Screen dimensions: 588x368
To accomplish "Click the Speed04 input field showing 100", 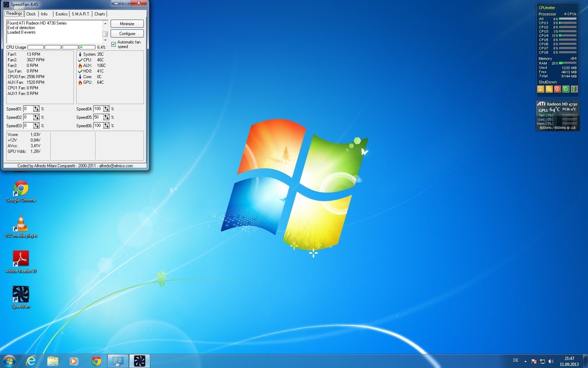I will [98, 109].
